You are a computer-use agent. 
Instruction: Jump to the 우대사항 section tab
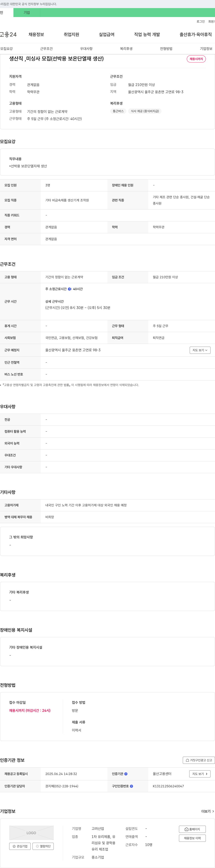coord(86,49)
